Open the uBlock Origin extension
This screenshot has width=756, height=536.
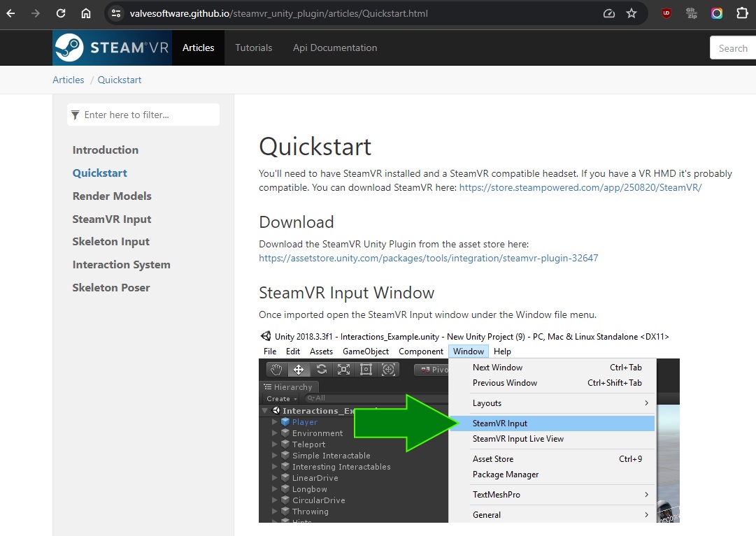666,13
